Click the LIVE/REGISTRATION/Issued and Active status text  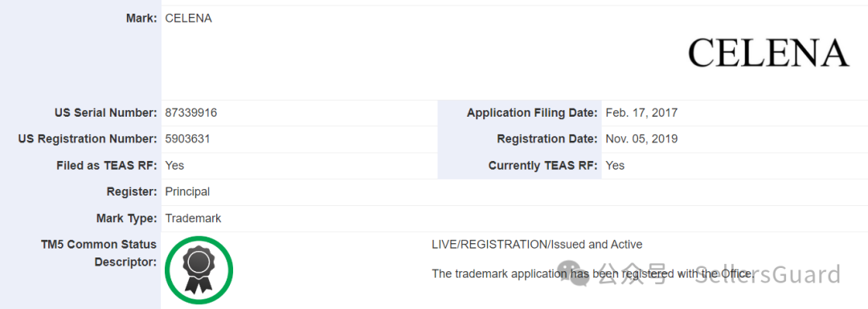[x=537, y=245]
